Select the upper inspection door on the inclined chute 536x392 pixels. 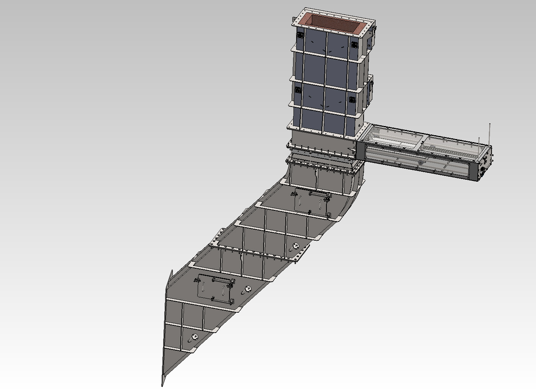tap(310, 204)
